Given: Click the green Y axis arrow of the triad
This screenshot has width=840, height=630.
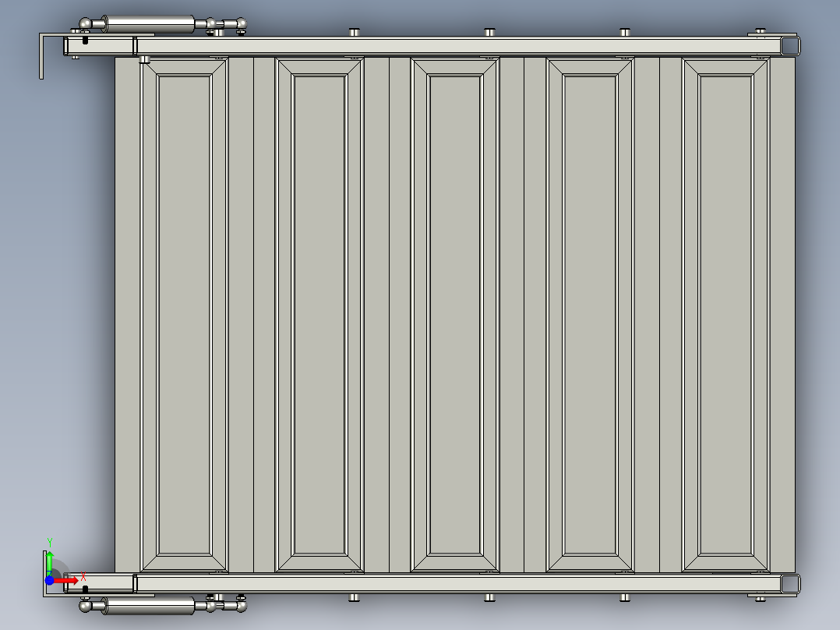Looking at the screenshot, I should 50,563.
